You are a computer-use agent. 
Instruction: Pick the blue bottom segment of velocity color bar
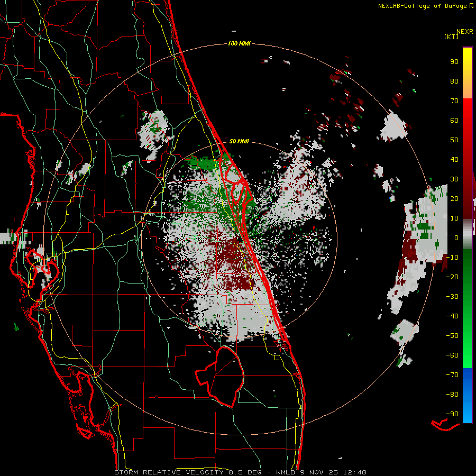(x=467, y=396)
